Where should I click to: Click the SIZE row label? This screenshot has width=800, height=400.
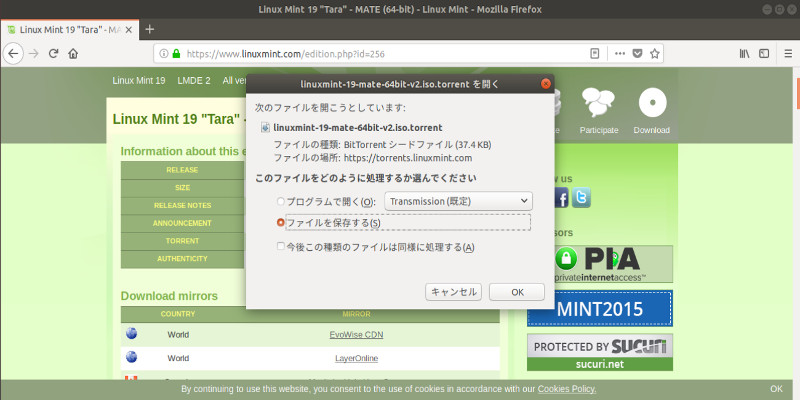click(x=182, y=188)
